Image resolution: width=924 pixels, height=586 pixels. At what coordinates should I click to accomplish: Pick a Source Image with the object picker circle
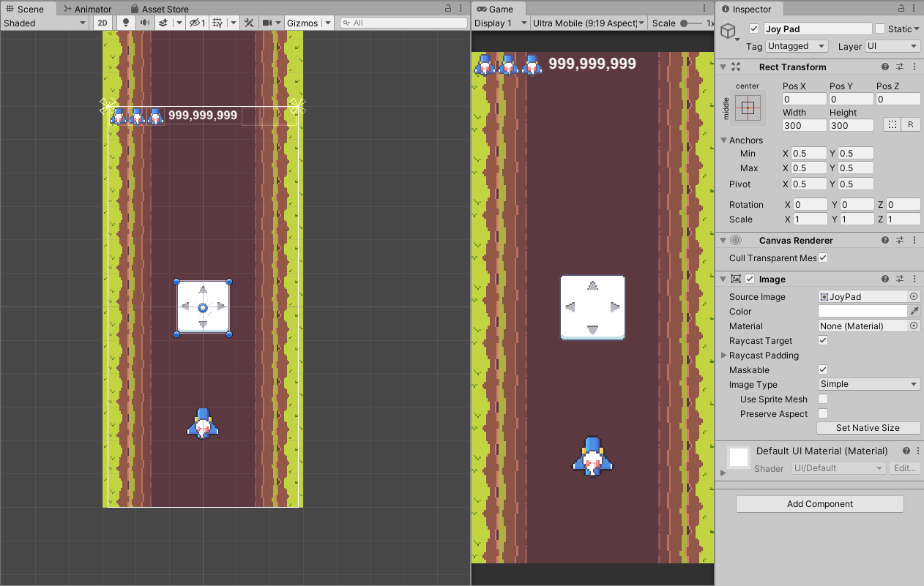point(914,296)
